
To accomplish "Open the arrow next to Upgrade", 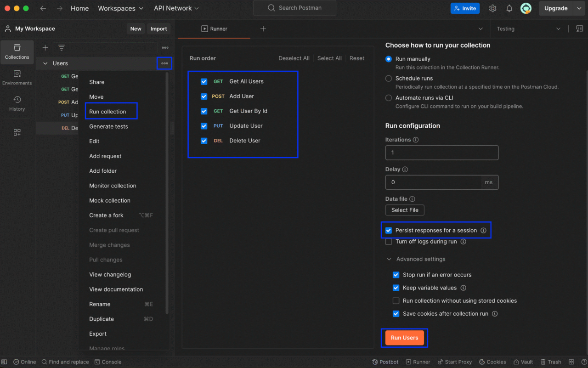I will (x=578, y=8).
